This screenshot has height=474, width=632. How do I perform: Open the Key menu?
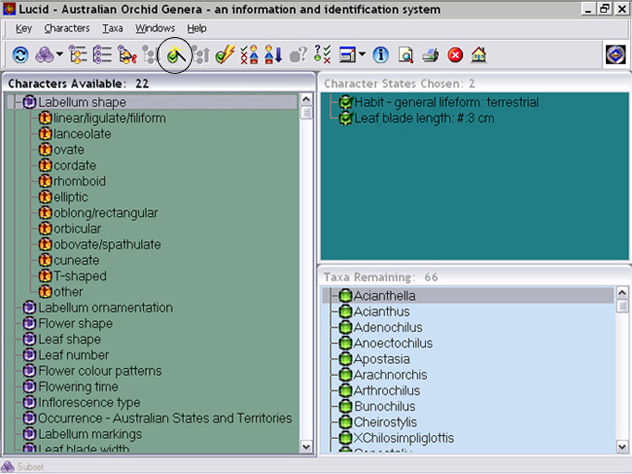[23, 29]
